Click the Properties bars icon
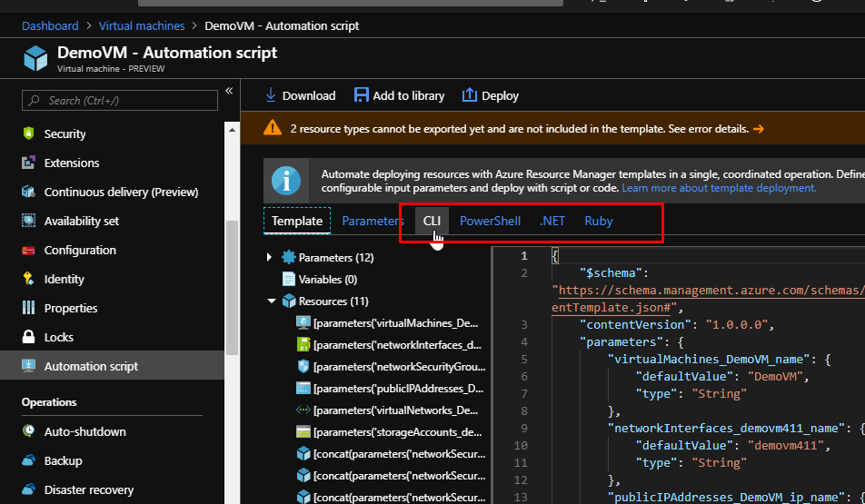 click(x=29, y=308)
